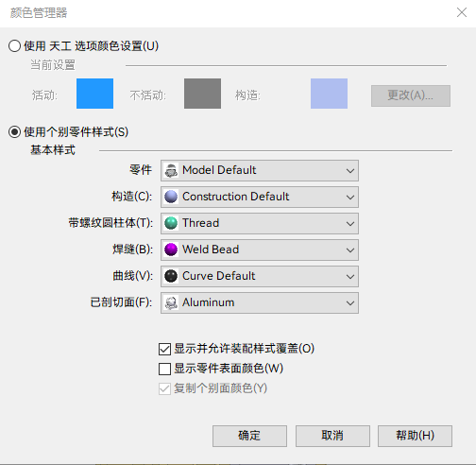The image size is (476, 465).
Task: Open the 带螺纹圆柱体 Thread dropdown arrow
Action: tap(350, 224)
